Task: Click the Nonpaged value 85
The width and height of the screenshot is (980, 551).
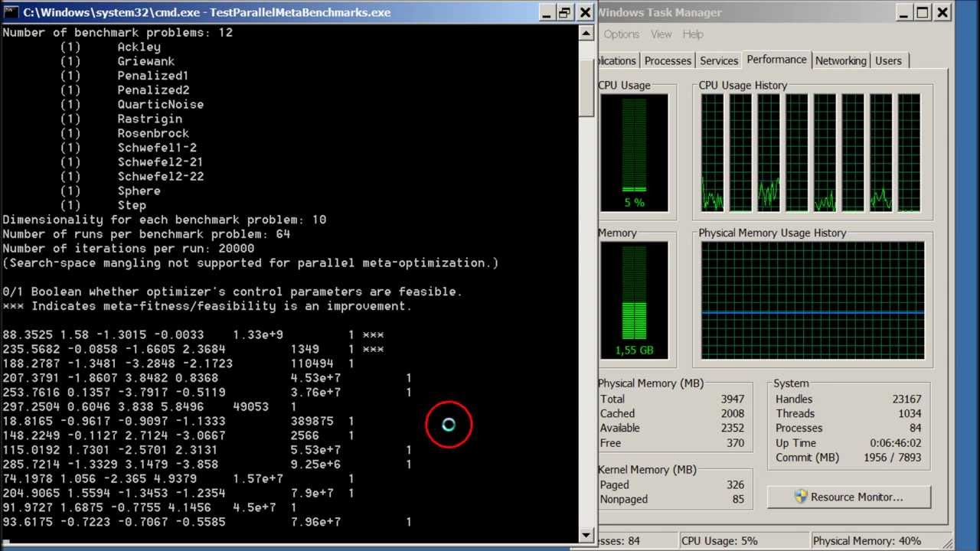Action: click(x=738, y=499)
